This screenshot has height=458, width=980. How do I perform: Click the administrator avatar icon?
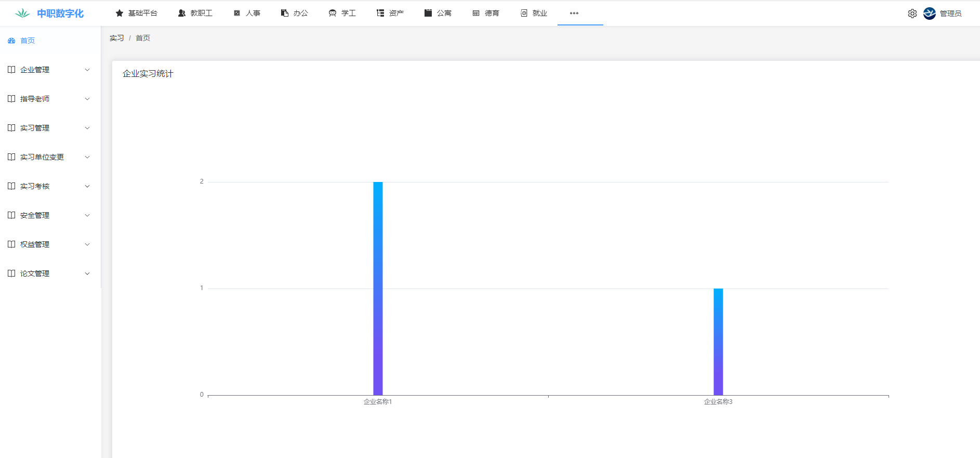coord(929,14)
